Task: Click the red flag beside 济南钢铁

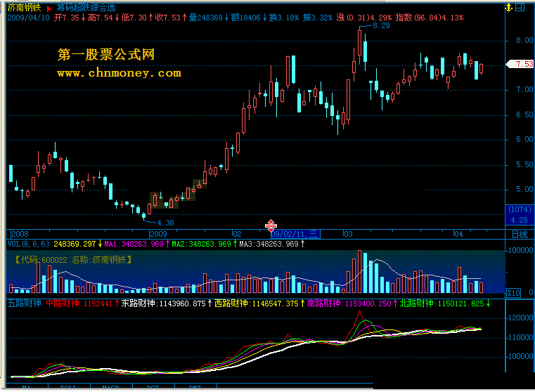Action: click(49, 8)
